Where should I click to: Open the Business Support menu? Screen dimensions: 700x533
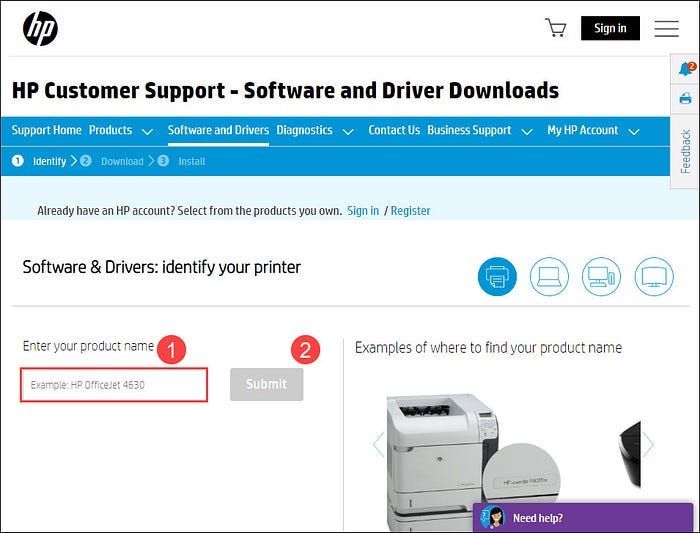(x=469, y=130)
